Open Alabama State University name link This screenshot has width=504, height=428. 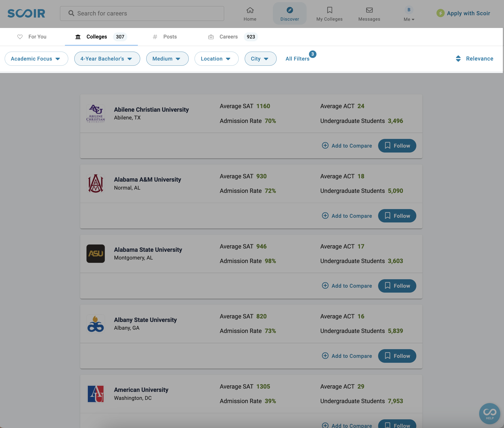148,249
